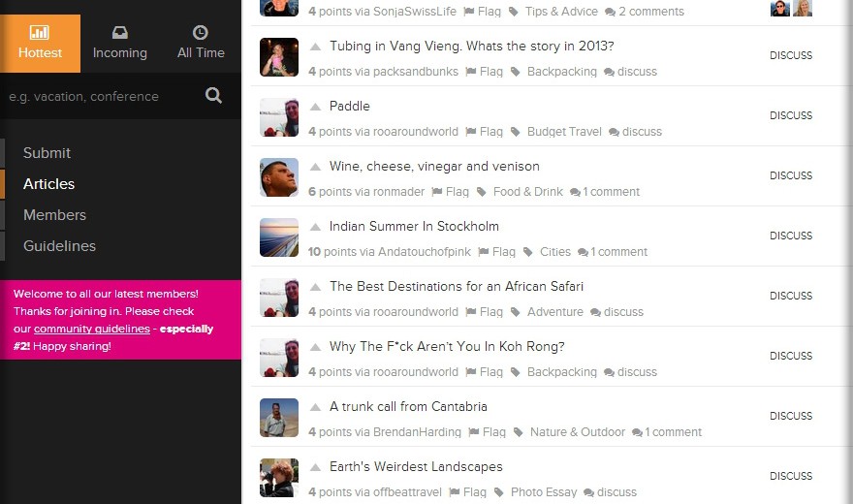This screenshot has width=853, height=504.
Task: Open the Food & Drink tag
Action: (527, 192)
